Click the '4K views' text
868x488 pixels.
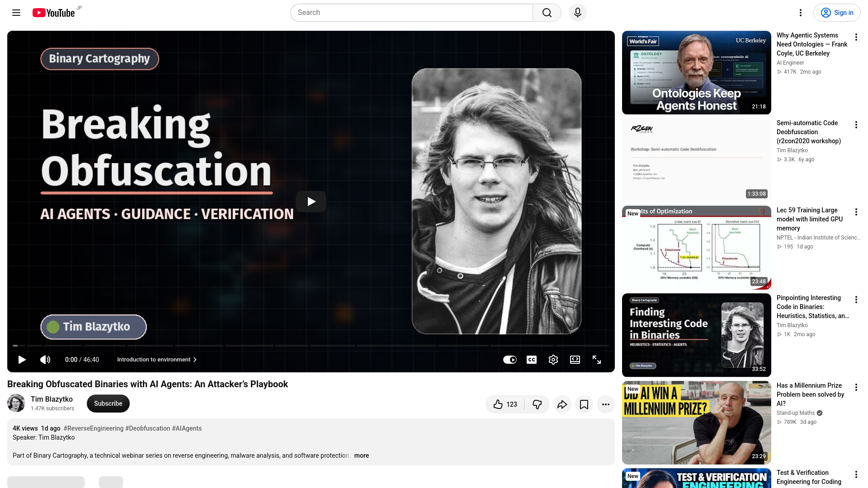[x=25, y=428]
